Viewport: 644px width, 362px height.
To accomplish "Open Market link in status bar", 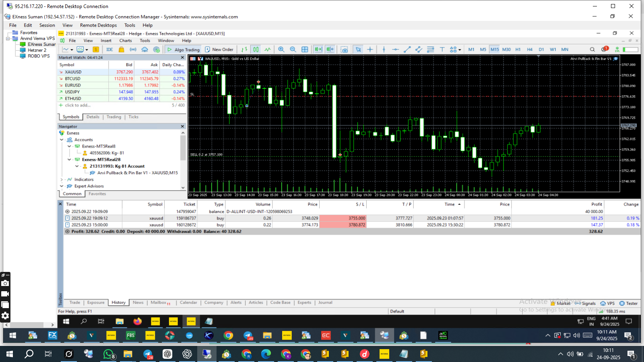I will [x=560, y=303].
